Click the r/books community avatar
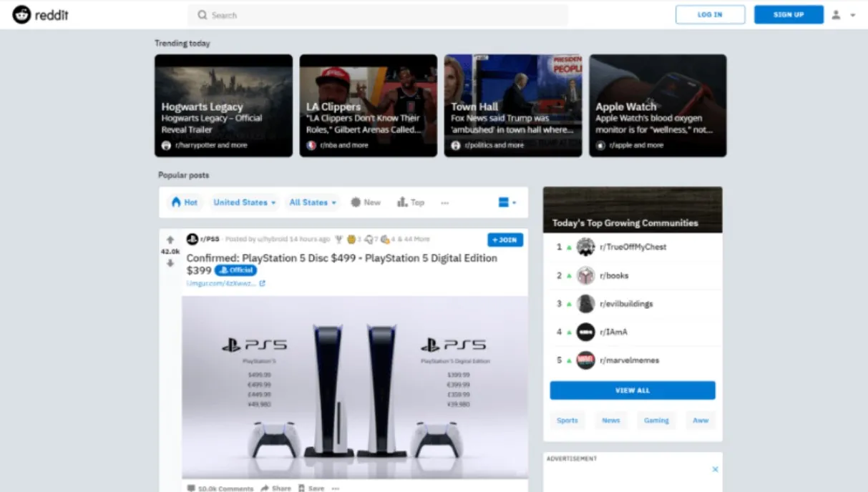The width and height of the screenshot is (868, 492). (x=586, y=275)
